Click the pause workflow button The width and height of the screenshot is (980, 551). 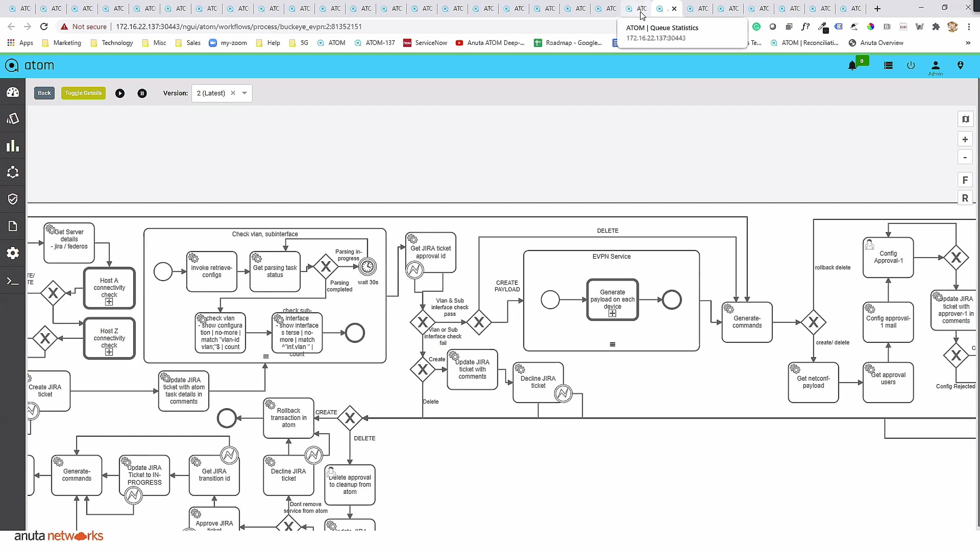142,93
